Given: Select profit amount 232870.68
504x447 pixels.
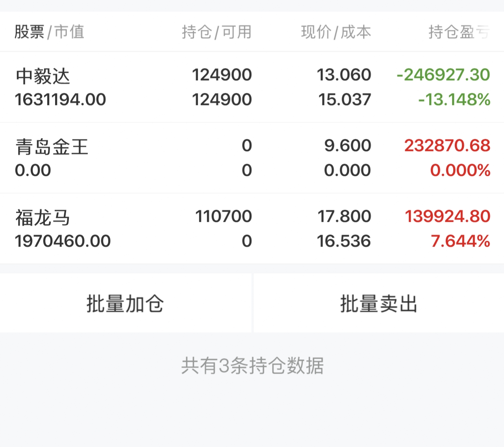Looking at the screenshot, I should coord(447,146).
